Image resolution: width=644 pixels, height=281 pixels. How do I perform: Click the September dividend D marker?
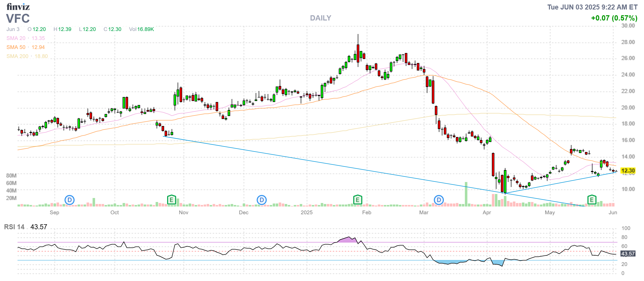tap(69, 200)
